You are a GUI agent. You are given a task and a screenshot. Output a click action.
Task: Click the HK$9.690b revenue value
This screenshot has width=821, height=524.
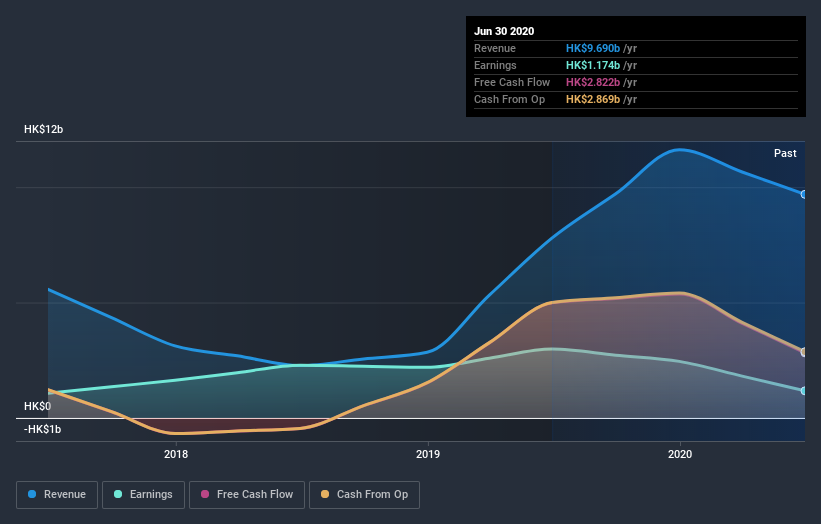[593, 48]
